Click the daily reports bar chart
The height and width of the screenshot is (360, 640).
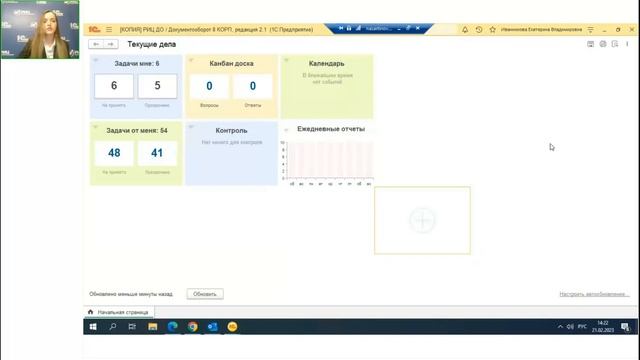pyautogui.click(x=327, y=162)
